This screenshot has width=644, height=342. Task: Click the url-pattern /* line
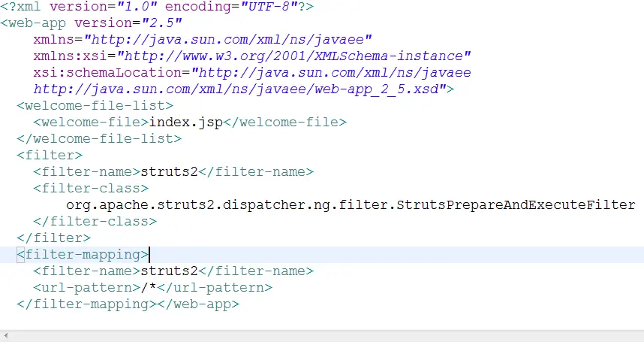pos(153,287)
